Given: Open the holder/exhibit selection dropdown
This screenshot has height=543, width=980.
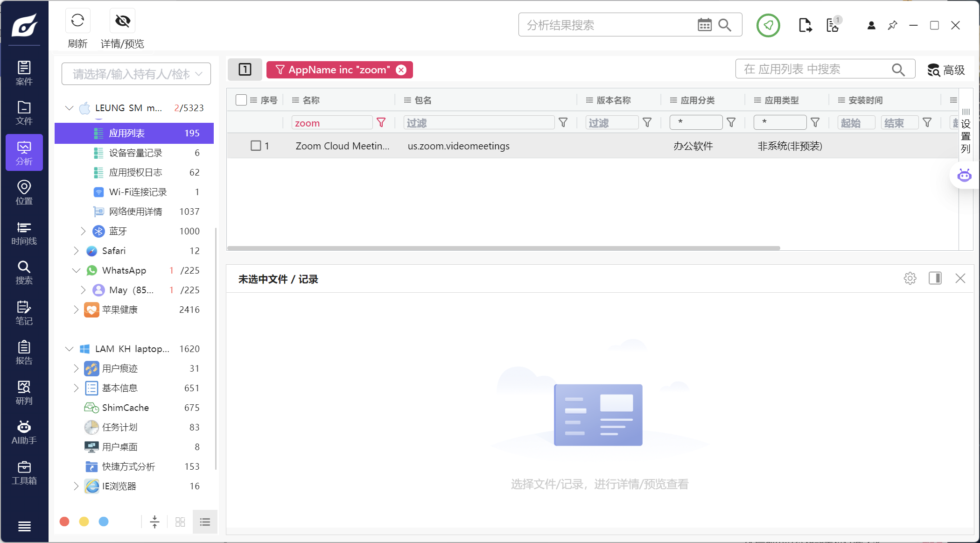Looking at the screenshot, I should pos(136,74).
